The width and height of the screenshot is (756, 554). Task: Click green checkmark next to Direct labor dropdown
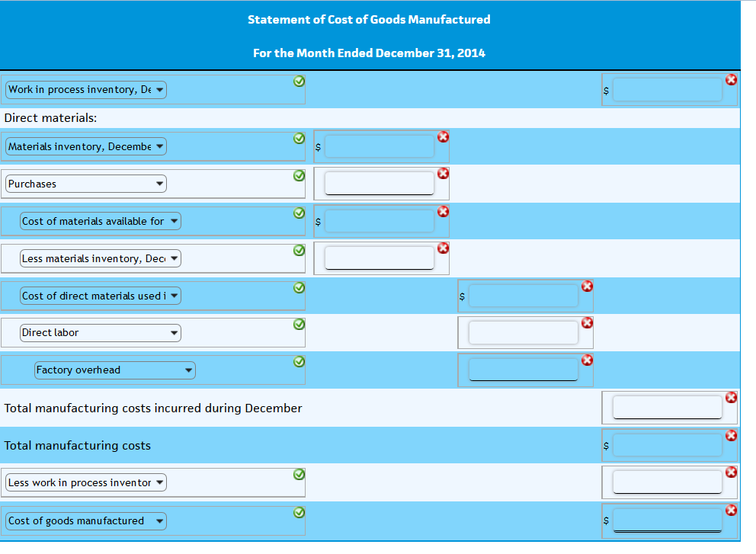pyautogui.click(x=299, y=325)
